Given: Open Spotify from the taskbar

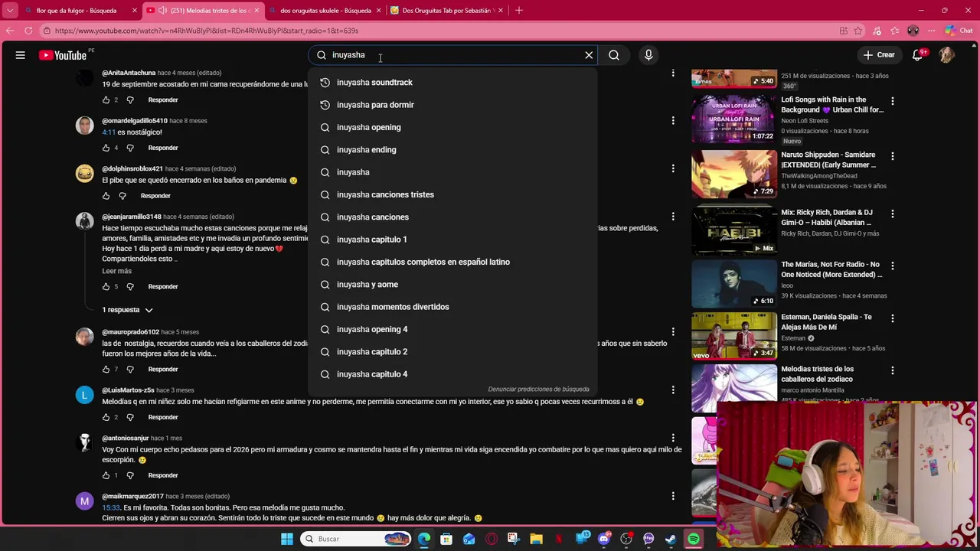Looking at the screenshot, I should [693, 539].
